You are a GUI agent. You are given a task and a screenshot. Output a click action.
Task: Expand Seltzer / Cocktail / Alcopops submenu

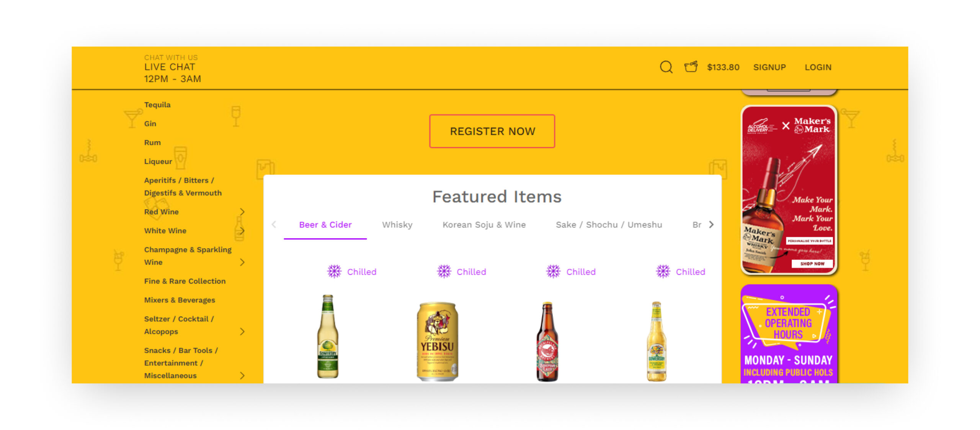pos(242,331)
